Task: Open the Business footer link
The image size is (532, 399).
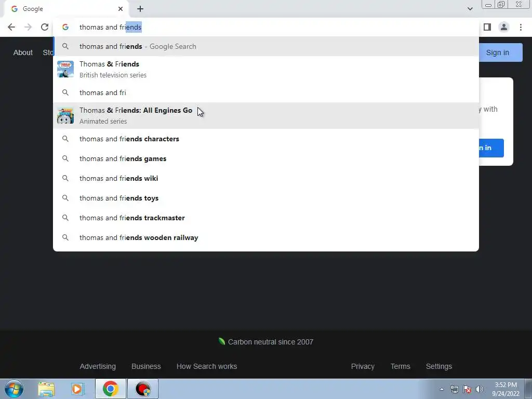Action: coord(146,366)
